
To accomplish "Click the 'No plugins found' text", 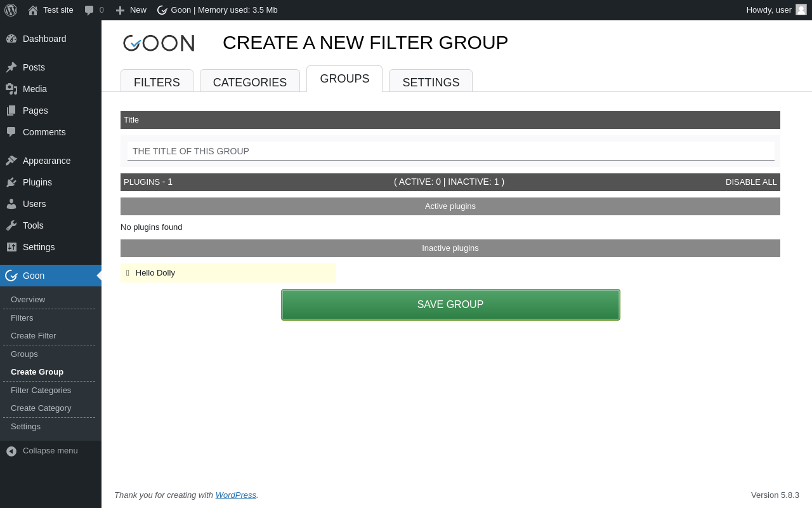I will tap(152, 227).
